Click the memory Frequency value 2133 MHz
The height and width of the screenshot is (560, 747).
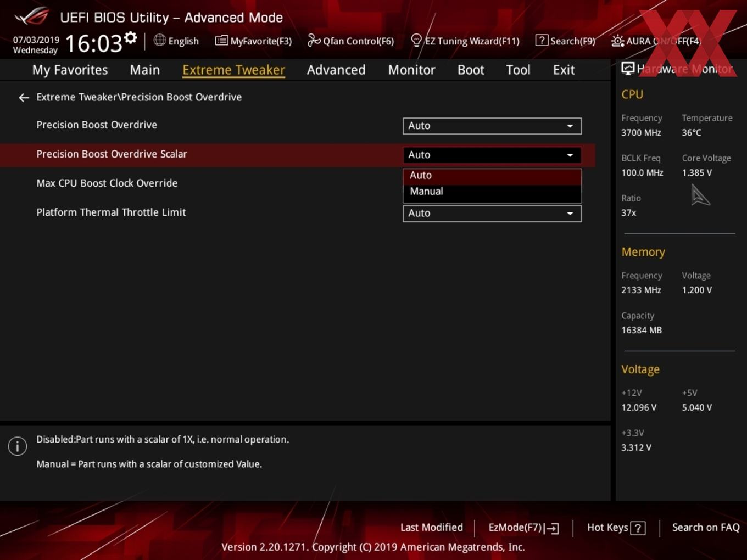[641, 290]
